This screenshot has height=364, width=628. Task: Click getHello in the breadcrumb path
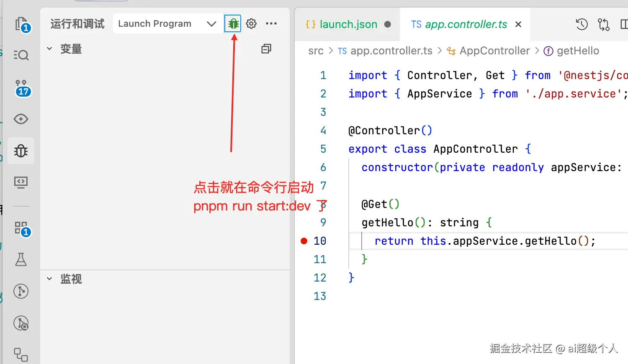[x=577, y=51]
